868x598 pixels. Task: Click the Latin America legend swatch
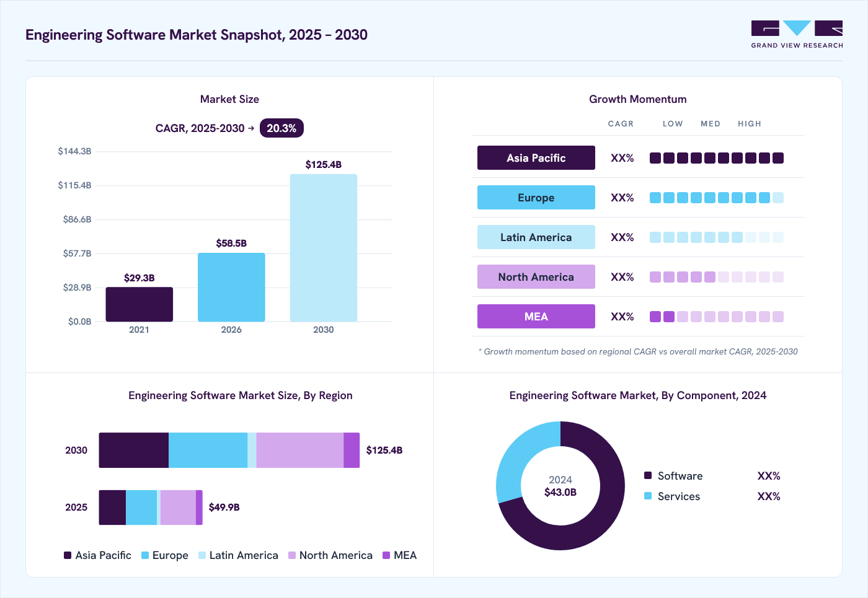(x=202, y=555)
